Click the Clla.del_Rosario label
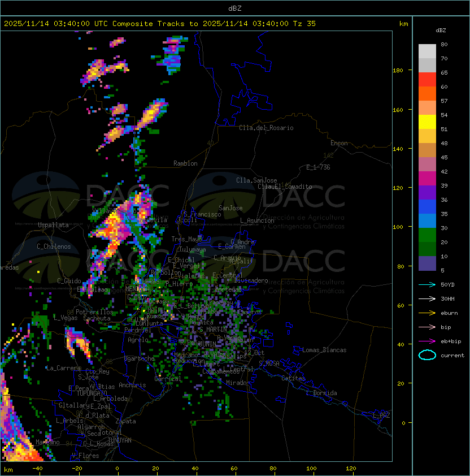The height and width of the screenshot is (476, 470). pos(266,128)
